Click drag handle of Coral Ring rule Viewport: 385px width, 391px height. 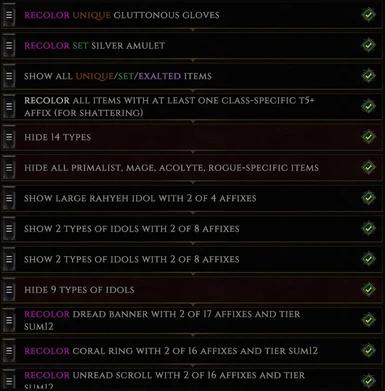9,351
